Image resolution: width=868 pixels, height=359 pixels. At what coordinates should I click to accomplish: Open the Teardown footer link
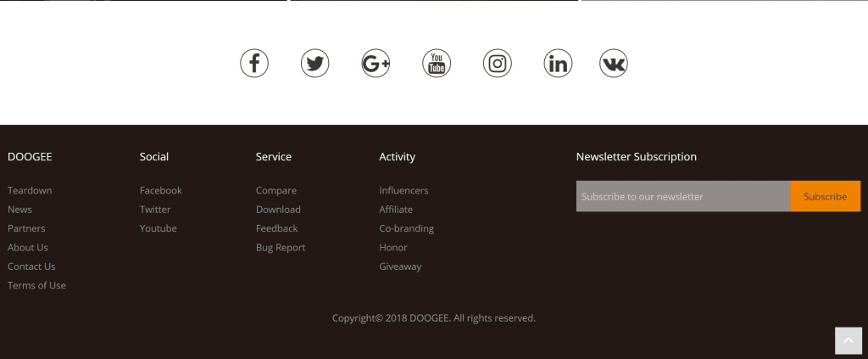30,190
